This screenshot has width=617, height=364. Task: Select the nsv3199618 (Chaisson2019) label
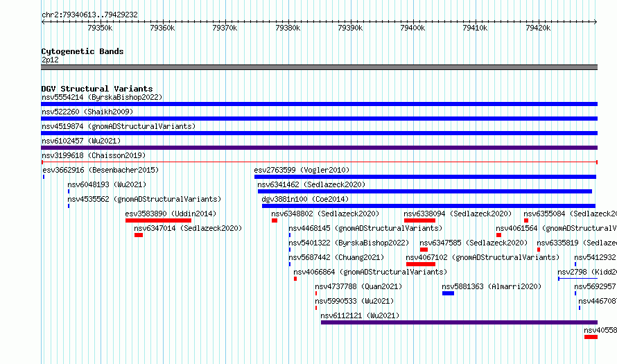pyautogui.click(x=94, y=155)
